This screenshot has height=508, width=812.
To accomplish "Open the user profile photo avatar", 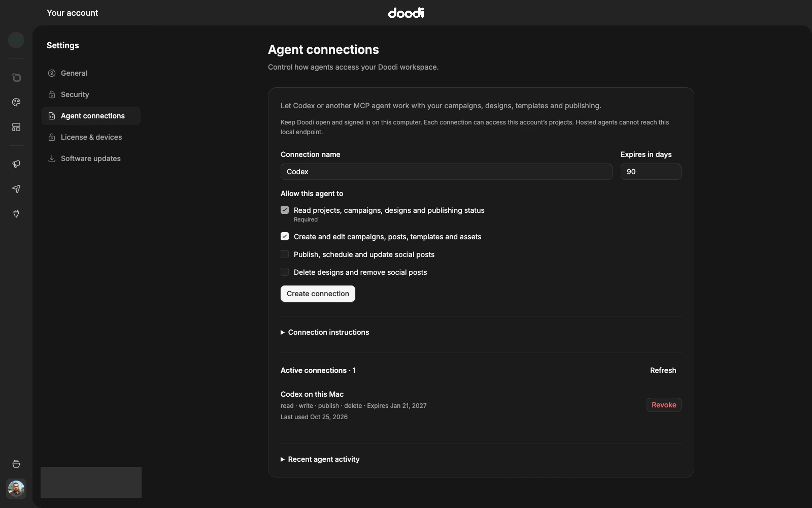I will (16, 489).
